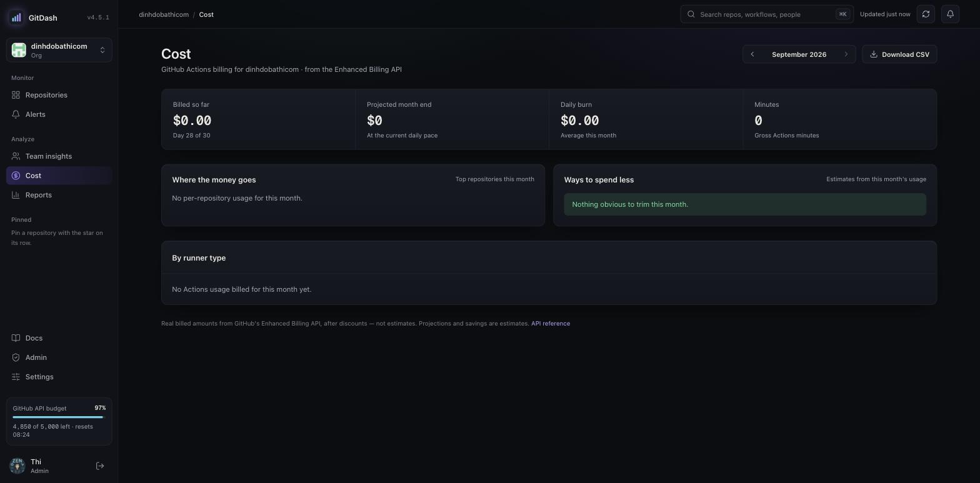Open the Reports section
The height and width of the screenshot is (483, 980).
(59, 195)
